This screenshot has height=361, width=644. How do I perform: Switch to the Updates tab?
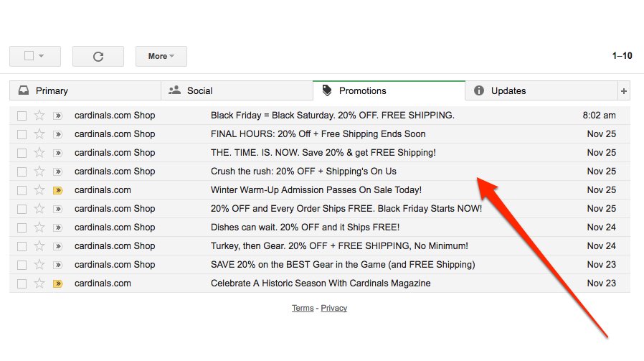click(541, 91)
